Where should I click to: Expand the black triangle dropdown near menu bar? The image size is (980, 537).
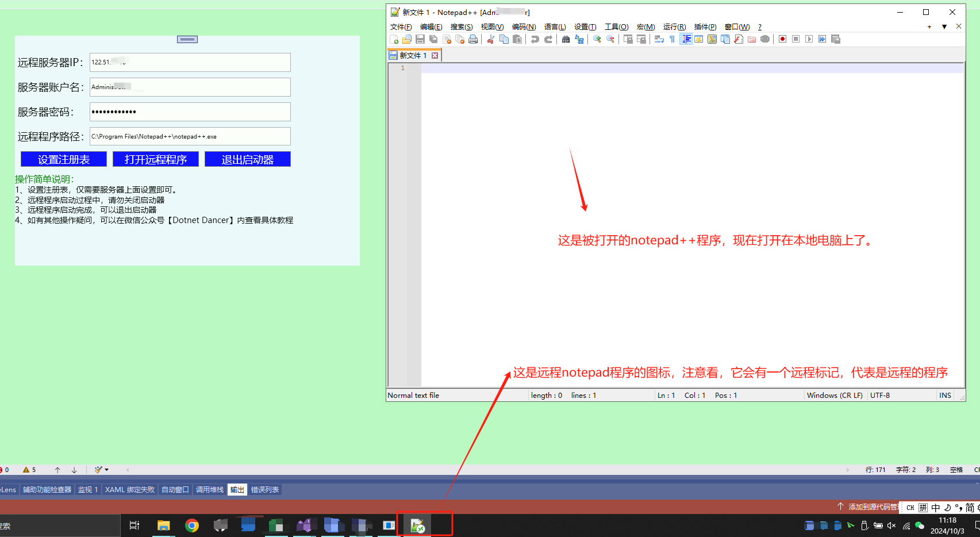pyautogui.click(x=944, y=26)
